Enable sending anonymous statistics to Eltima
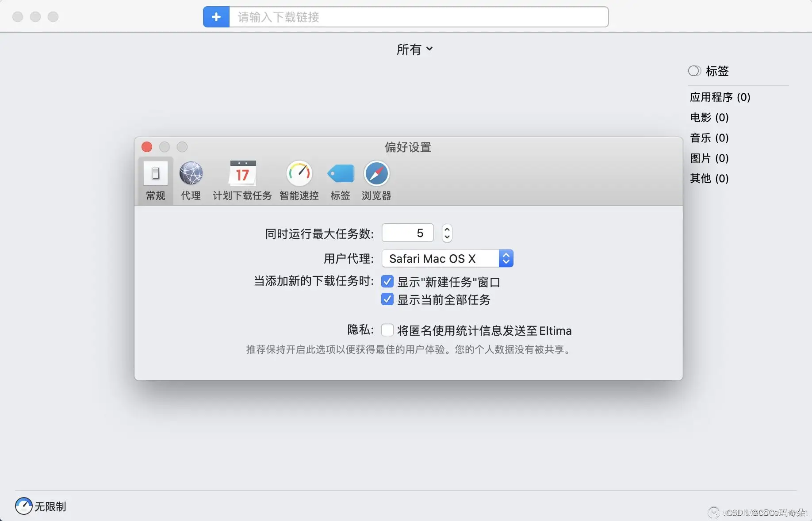 click(387, 330)
